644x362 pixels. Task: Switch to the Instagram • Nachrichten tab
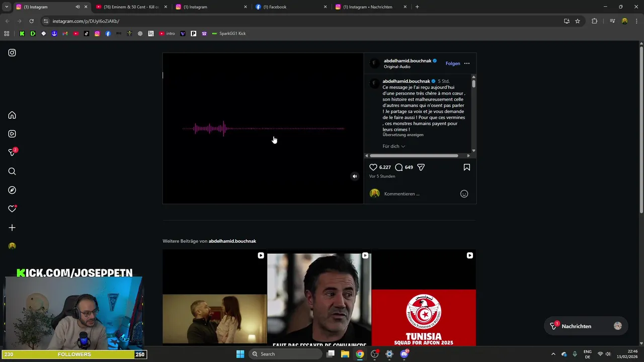(x=371, y=7)
